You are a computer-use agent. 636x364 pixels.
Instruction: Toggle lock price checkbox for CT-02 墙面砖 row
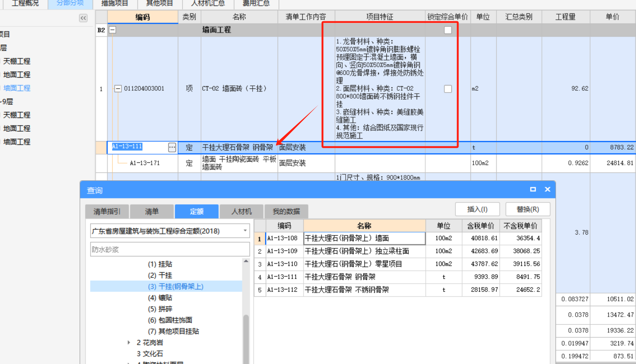click(448, 89)
